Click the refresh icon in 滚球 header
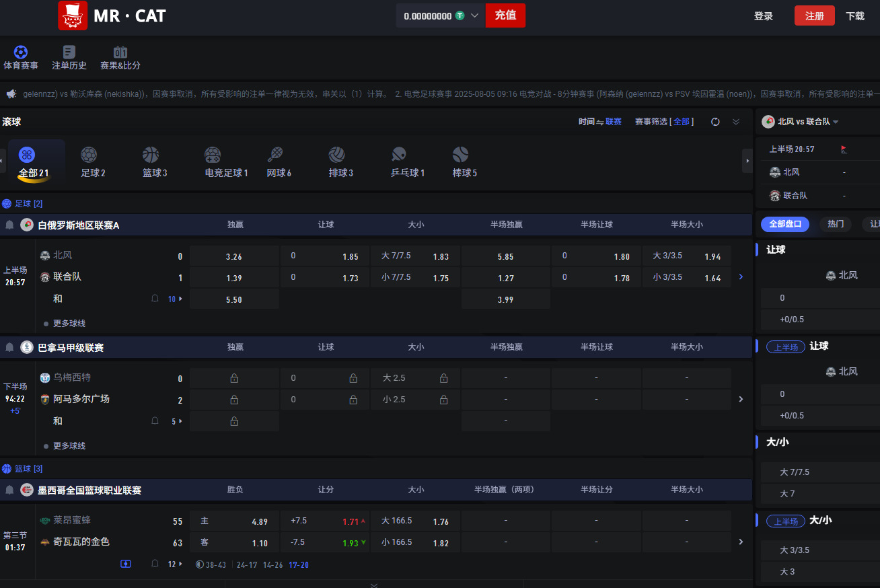Viewport: 880px width, 588px height. pos(715,122)
